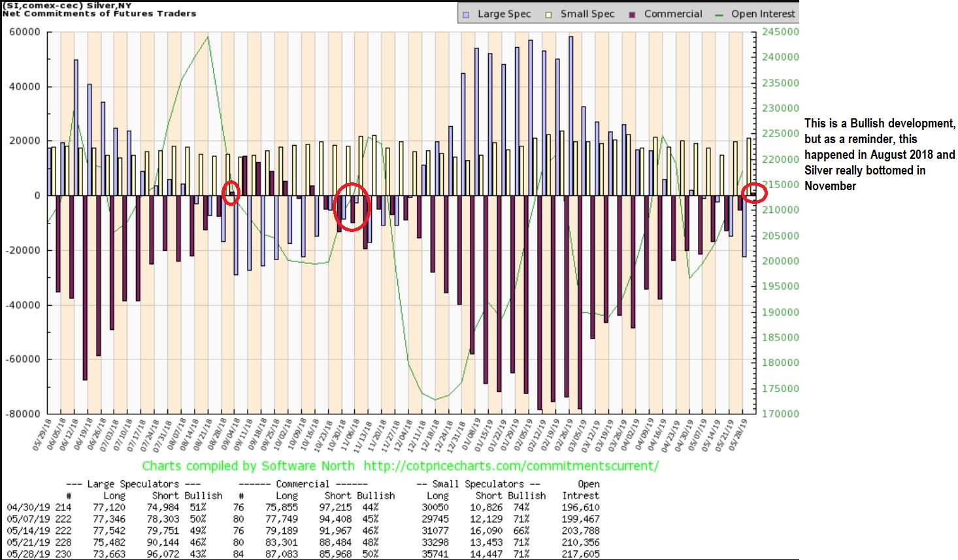Click the 77,120 Large Speculators long value
This screenshot has height=560, width=958.
pyautogui.click(x=109, y=508)
